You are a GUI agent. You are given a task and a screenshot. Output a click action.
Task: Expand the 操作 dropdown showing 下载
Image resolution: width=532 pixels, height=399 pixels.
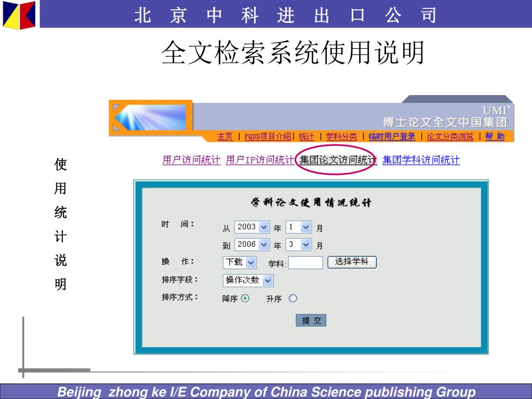pos(240,262)
